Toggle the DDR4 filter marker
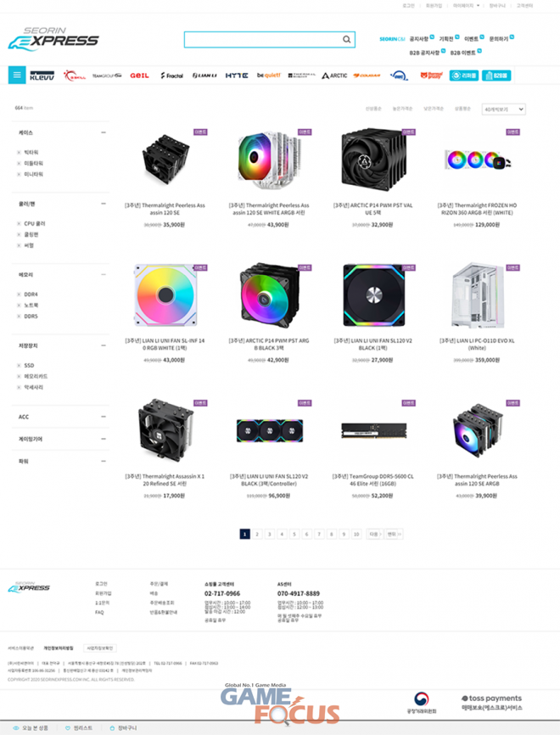 click(19, 295)
